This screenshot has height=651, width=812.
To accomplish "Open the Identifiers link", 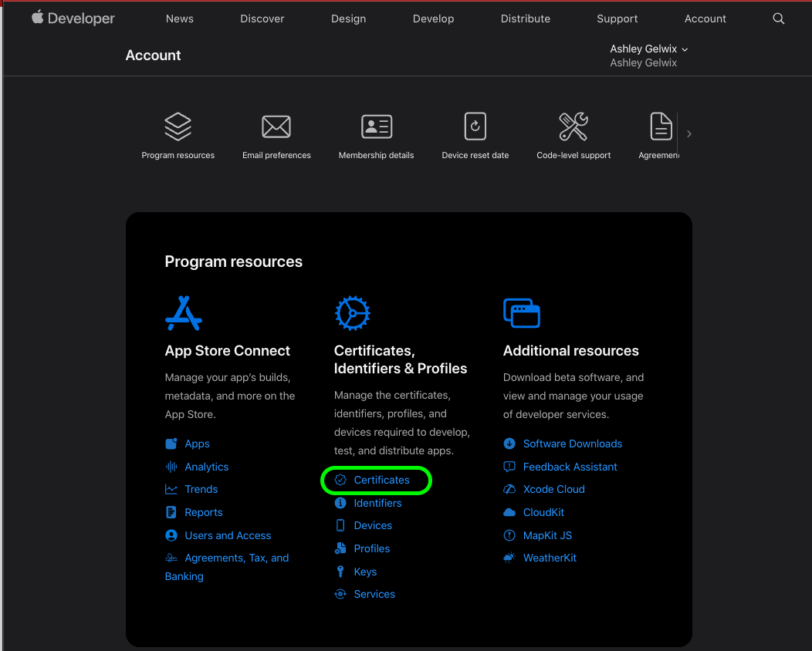I will pos(377,503).
